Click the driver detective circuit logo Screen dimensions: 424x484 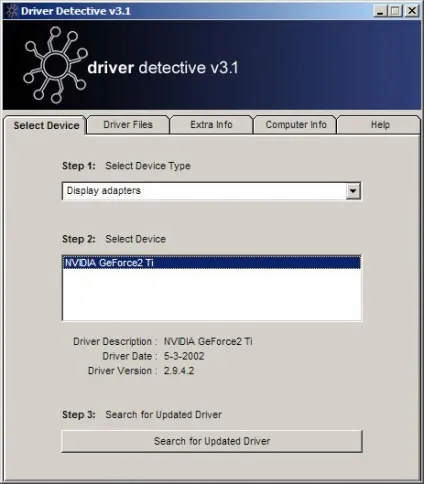click(x=55, y=65)
